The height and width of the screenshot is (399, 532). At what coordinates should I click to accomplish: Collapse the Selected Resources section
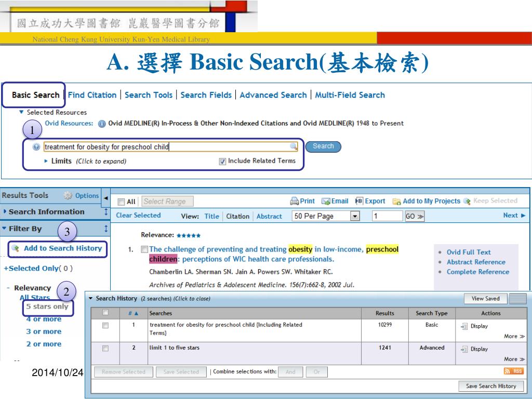click(x=21, y=112)
